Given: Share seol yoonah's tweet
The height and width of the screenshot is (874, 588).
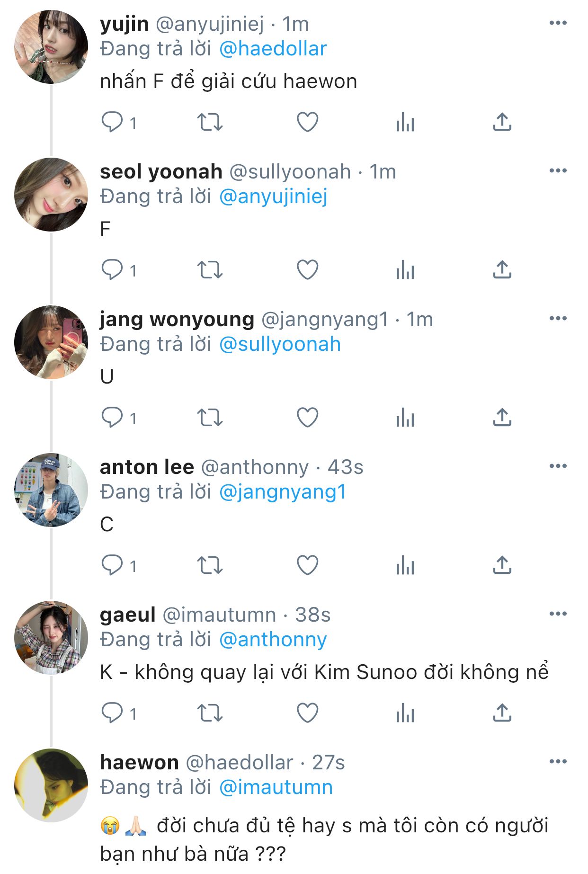Looking at the screenshot, I should coord(502,270).
